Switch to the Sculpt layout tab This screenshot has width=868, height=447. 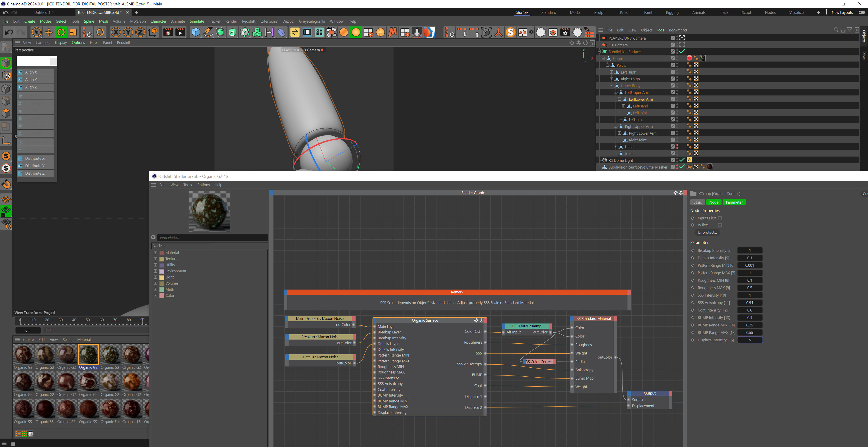(599, 12)
